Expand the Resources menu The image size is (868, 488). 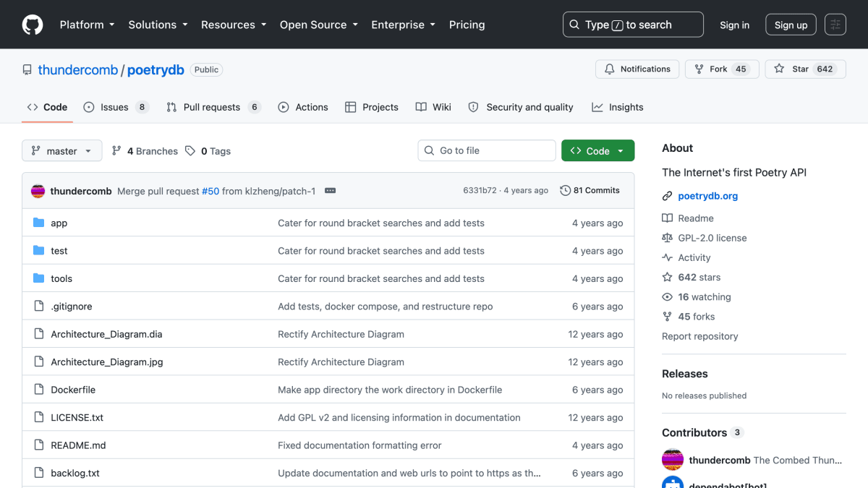[x=234, y=25]
